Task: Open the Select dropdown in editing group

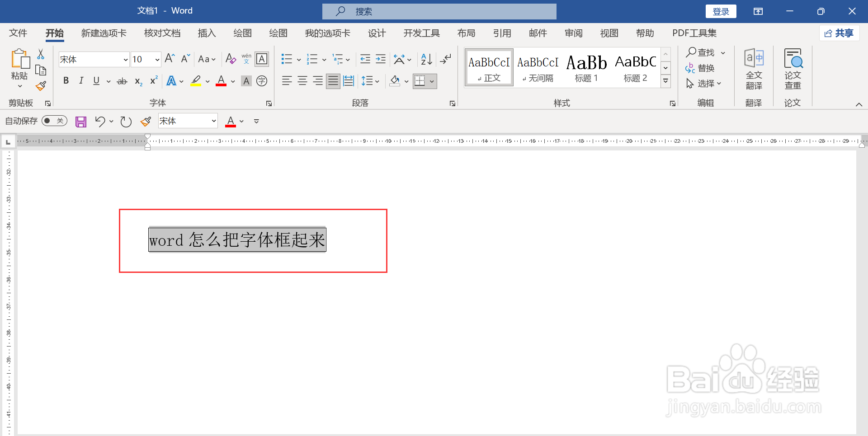Action: (x=703, y=84)
